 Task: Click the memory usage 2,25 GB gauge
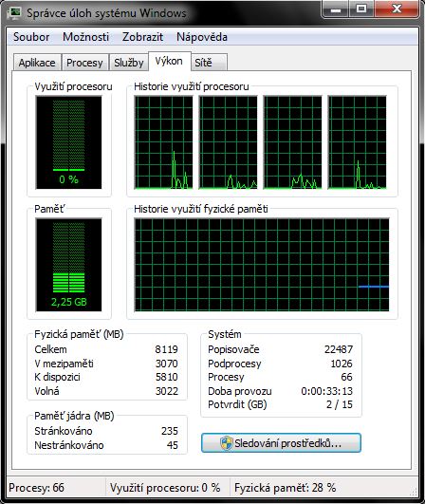68,265
